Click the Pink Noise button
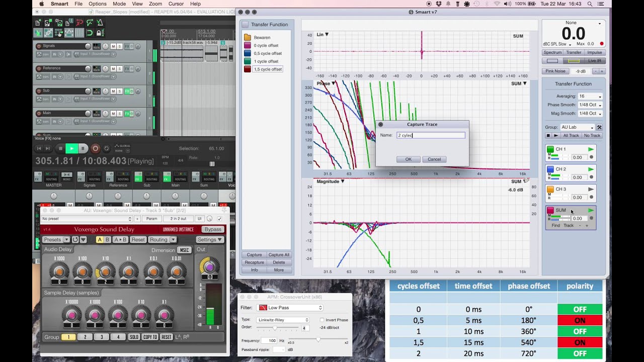644x362 pixels. (x=555, y=71)
